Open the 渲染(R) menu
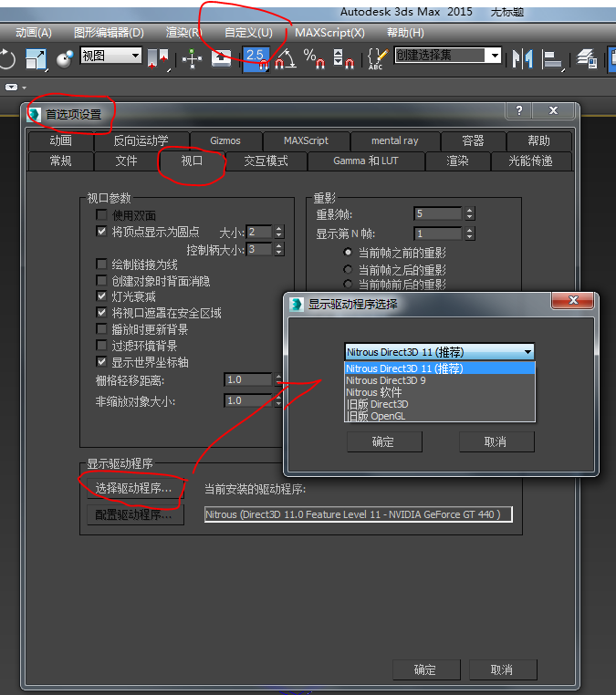This screenshot has width=616, height=695. tap(183, 33)
